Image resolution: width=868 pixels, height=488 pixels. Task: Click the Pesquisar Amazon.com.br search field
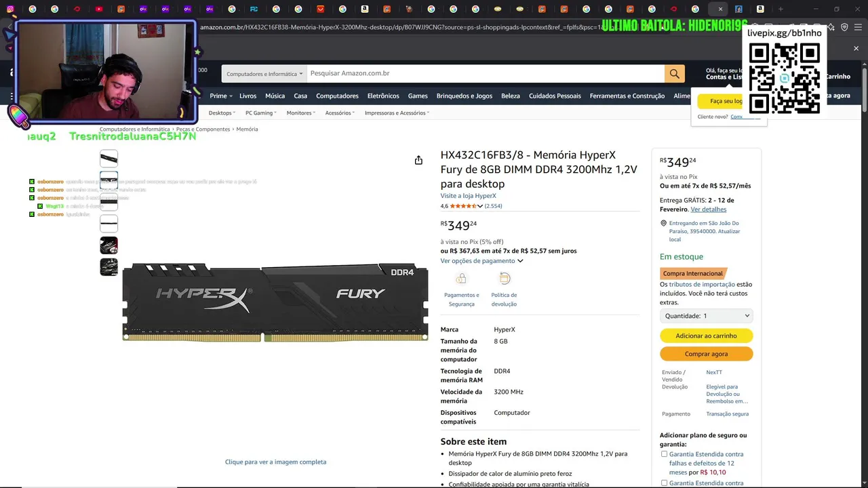coord(485,73)
